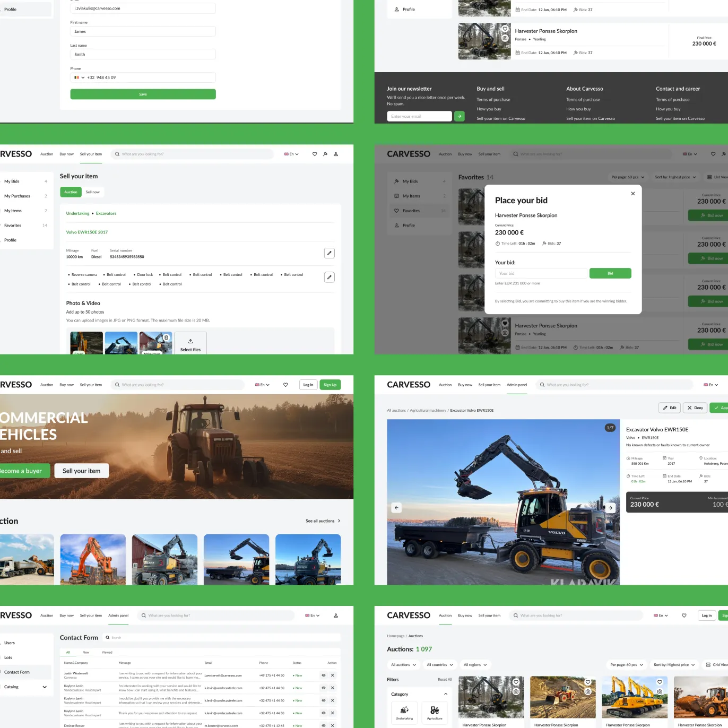
Task: Switch Contact Form list to New tab
Action: tap(86, 652)
